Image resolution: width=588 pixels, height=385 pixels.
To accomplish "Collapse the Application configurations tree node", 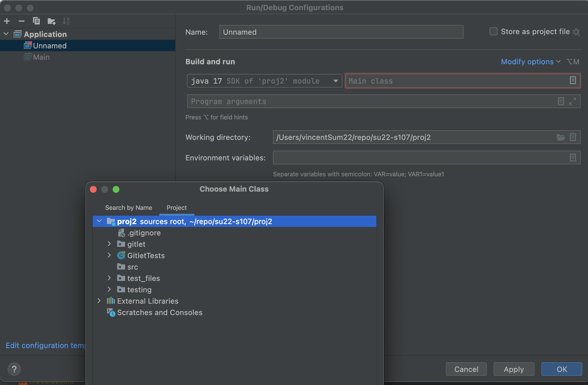I will click(6, 34).
